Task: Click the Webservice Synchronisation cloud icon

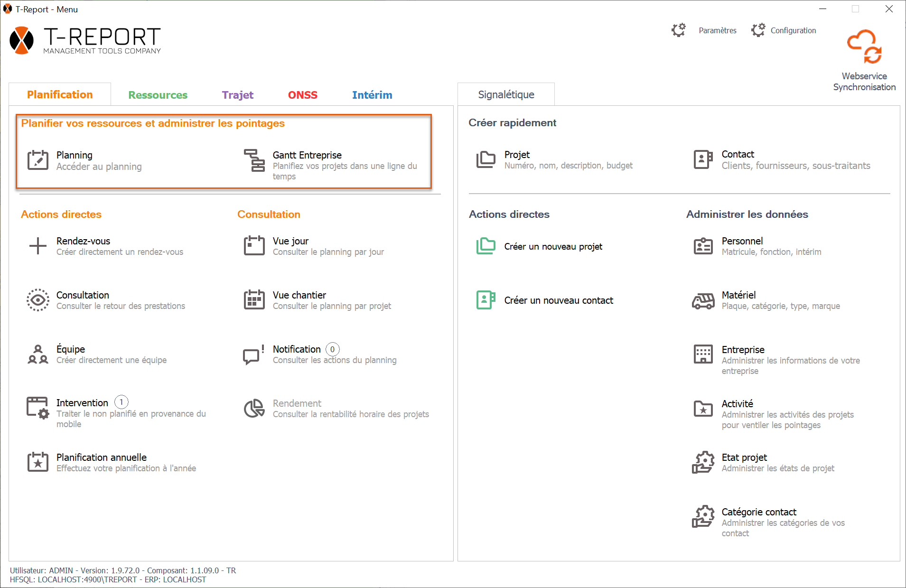Action: 864,47
